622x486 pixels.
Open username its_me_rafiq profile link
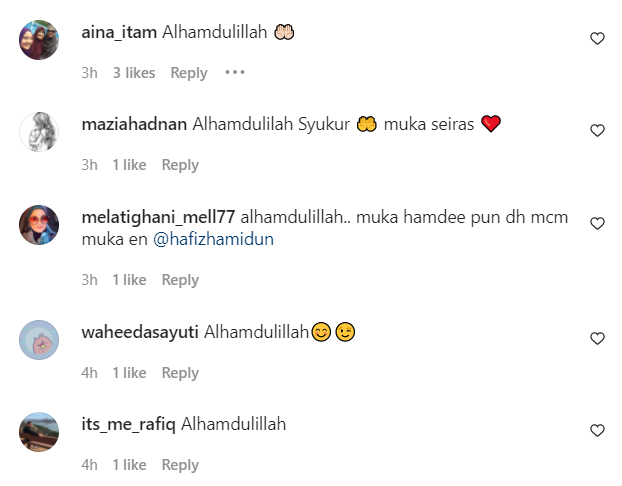[x=129, y=425]
